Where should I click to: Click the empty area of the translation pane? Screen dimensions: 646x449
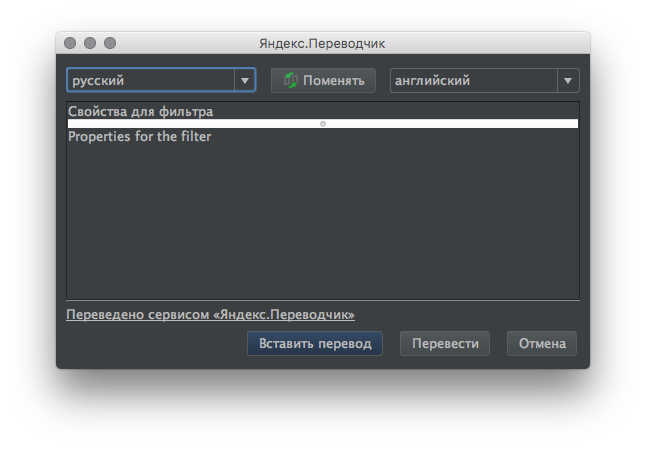click(x=322, y=220)
